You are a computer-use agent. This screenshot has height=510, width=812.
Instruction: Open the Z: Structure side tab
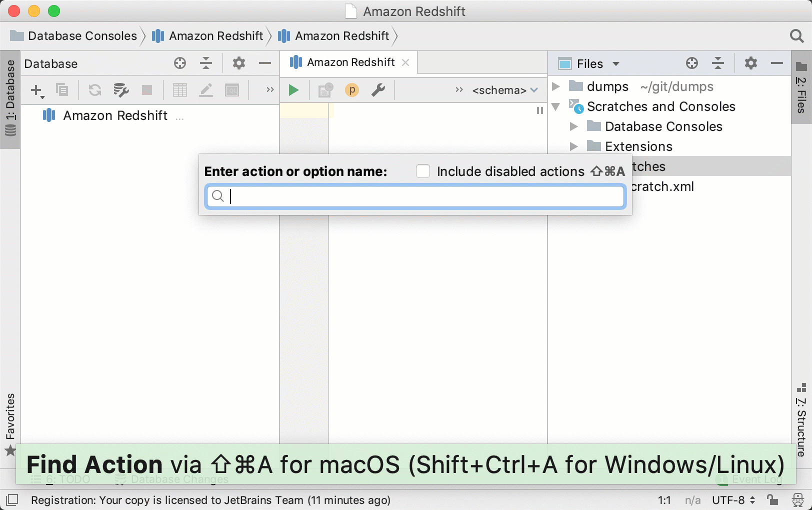pos(801,419)
